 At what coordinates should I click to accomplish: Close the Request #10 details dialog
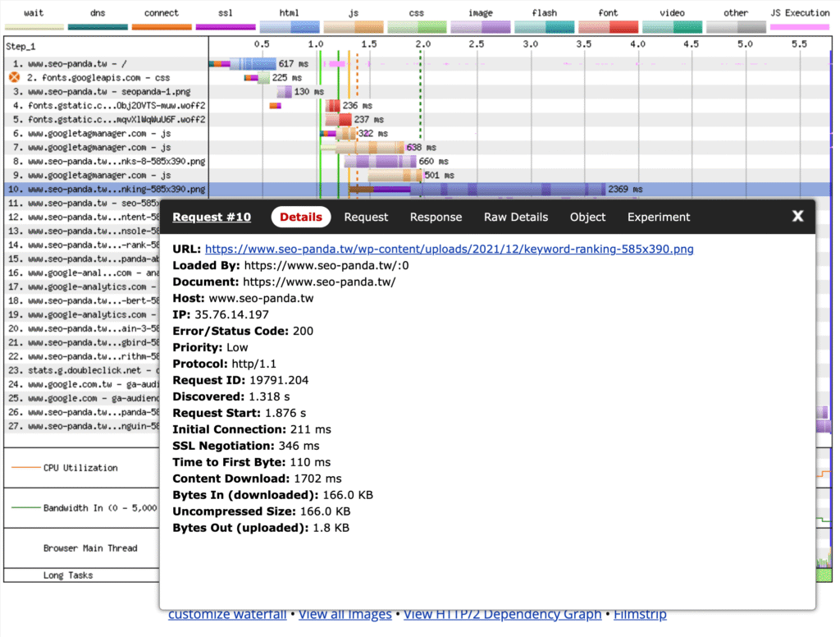click(797, 216)
